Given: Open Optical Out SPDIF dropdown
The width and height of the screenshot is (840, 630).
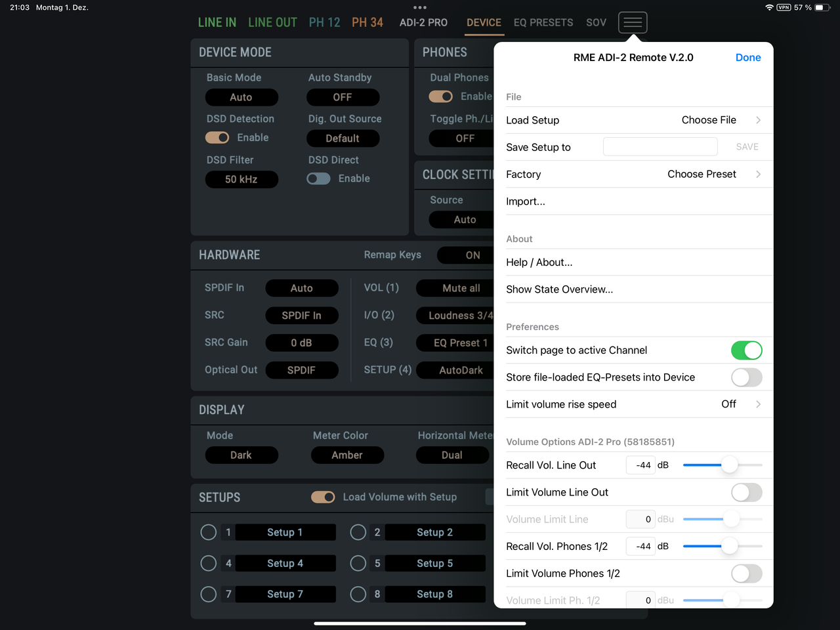Looking at the screenshot, I should coord(302,370).
